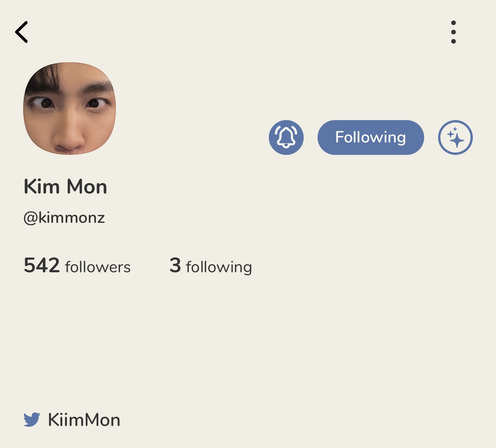
Task: Click the word "Following" inside the blue pill
Action: [x=370, y=137]
